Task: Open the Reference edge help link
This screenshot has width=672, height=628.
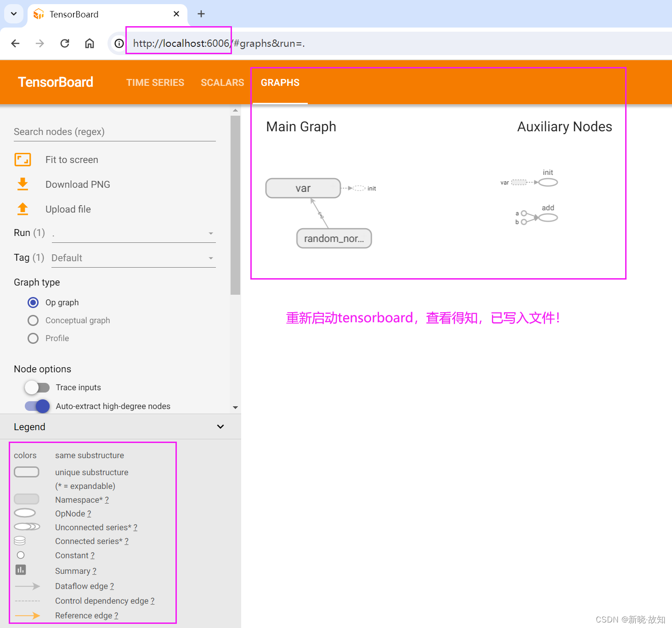Action: pos(116,616)
